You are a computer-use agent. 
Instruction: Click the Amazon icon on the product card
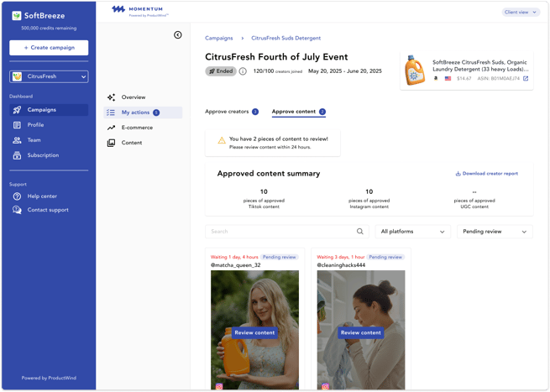tap(436, 79)
